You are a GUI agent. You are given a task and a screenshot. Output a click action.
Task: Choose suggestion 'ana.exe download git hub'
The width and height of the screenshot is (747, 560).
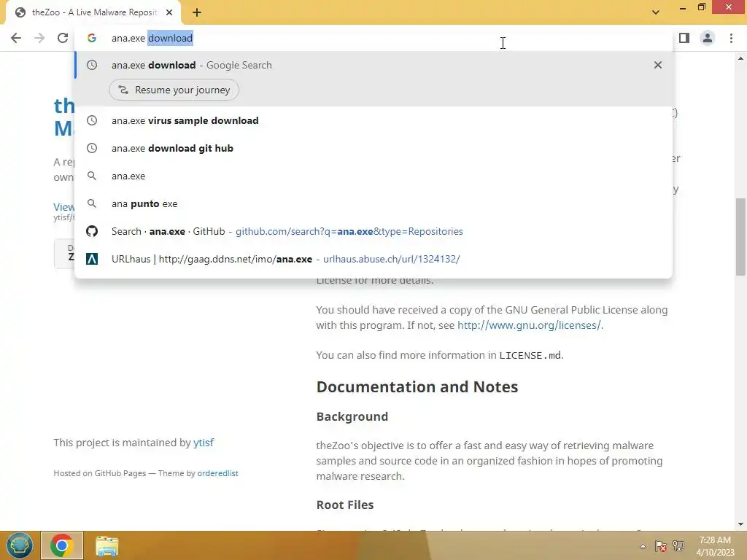[x=373, y=148]
